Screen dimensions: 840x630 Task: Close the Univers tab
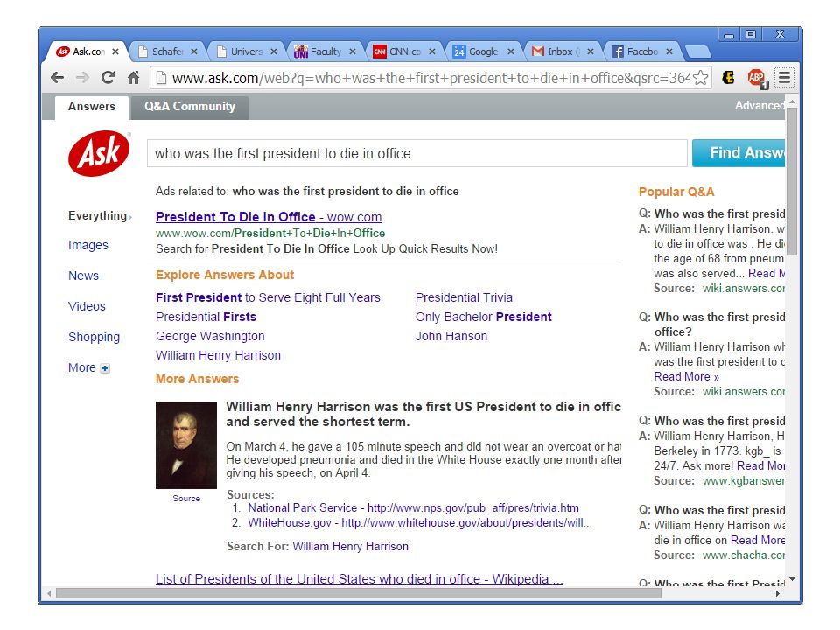coord(273,52)
